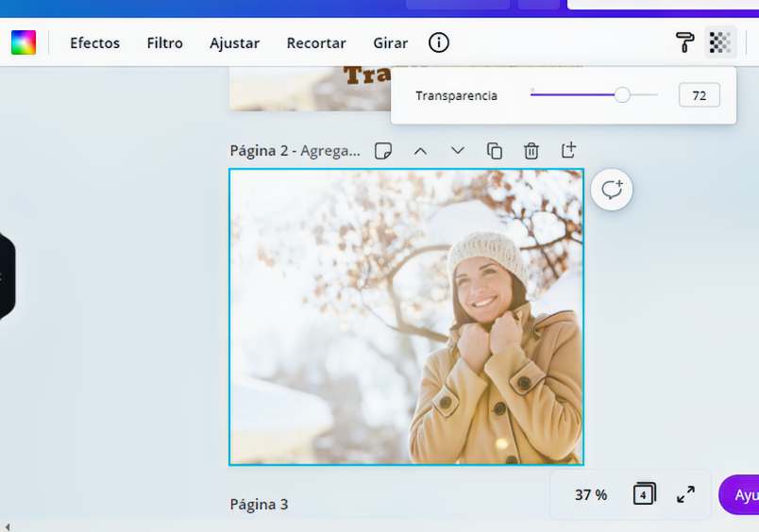Select the copy style paint roller icon
This screenshot has width=759, height=532.
(x=684, y=42)
